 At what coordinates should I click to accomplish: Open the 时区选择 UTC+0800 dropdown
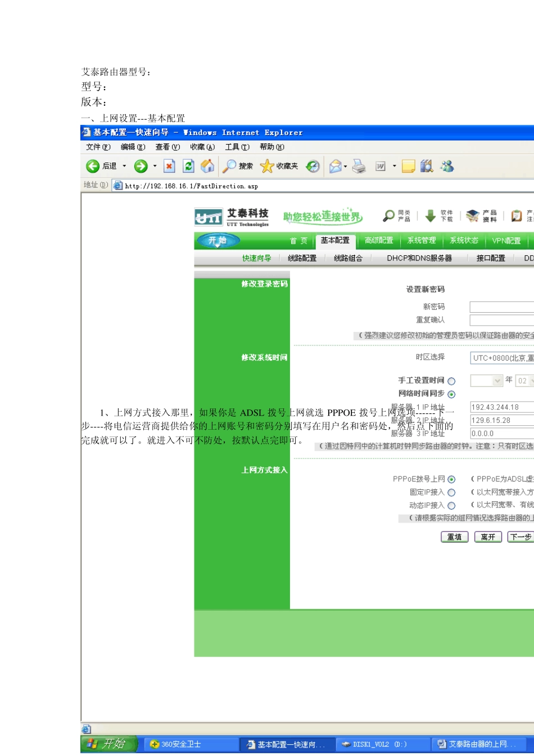pos(502,358)
